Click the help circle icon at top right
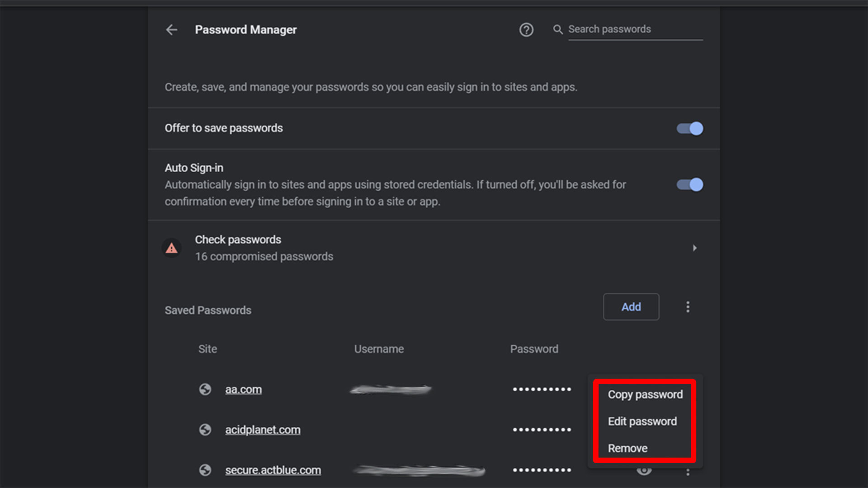This screenshot has height=488, width=868. click(526, 29)
